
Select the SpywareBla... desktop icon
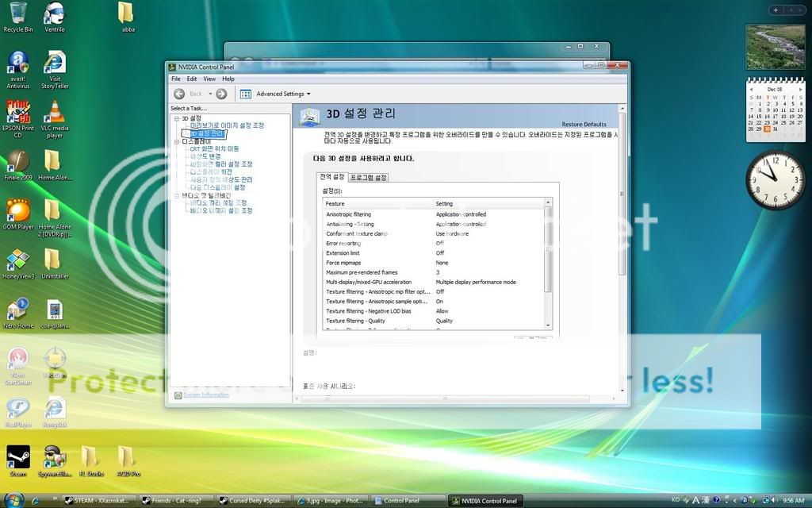[55, 460]
